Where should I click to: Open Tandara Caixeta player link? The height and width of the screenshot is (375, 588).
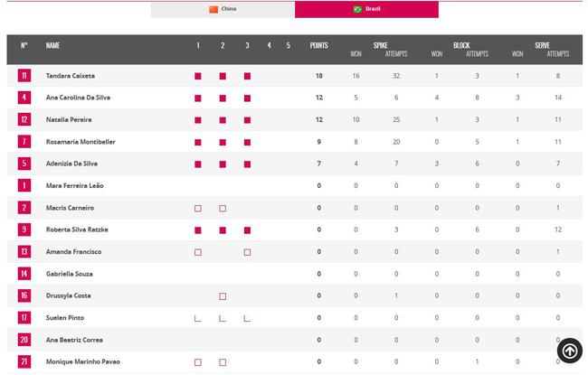[70, 76]
